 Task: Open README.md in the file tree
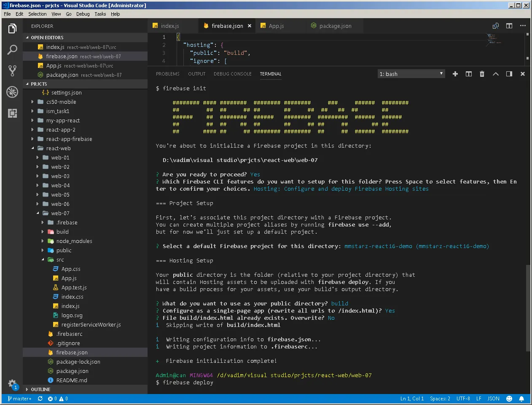71,380
